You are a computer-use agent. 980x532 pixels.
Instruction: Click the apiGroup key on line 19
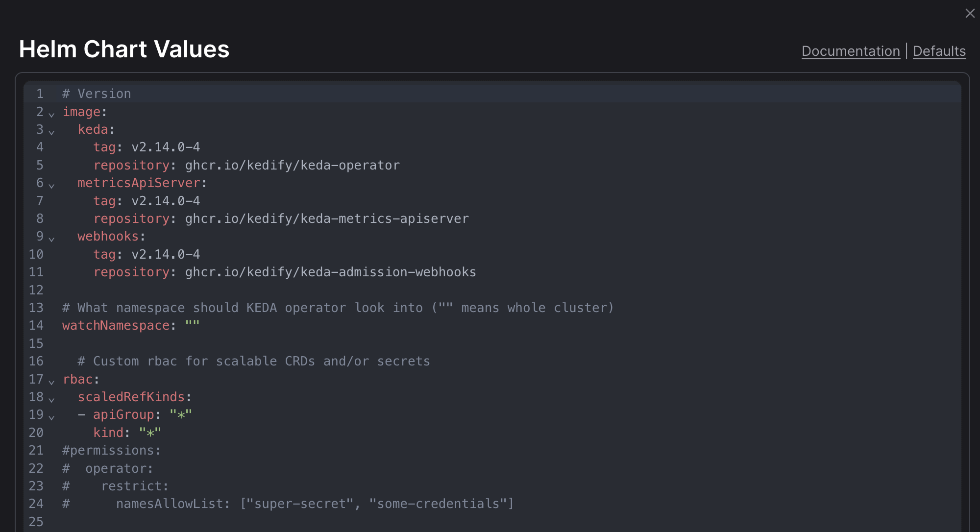click(123, 414)
